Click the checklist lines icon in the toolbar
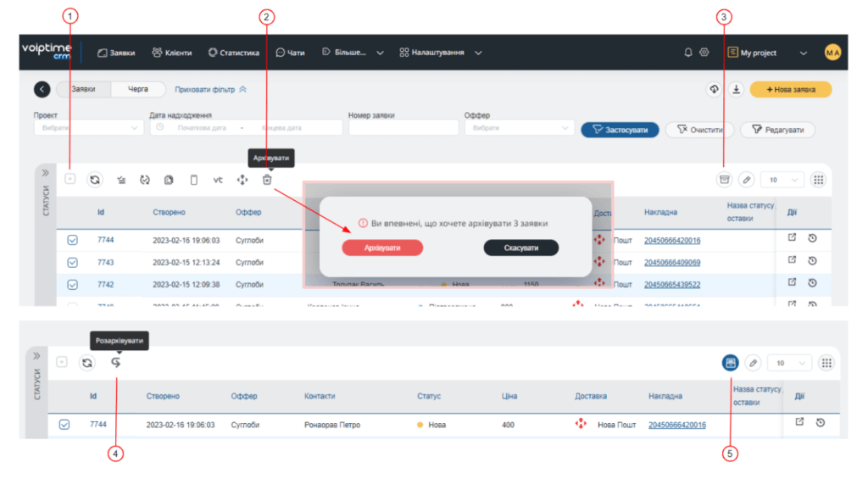Viewport: 868px width, 479px height. tap(121, 180)
